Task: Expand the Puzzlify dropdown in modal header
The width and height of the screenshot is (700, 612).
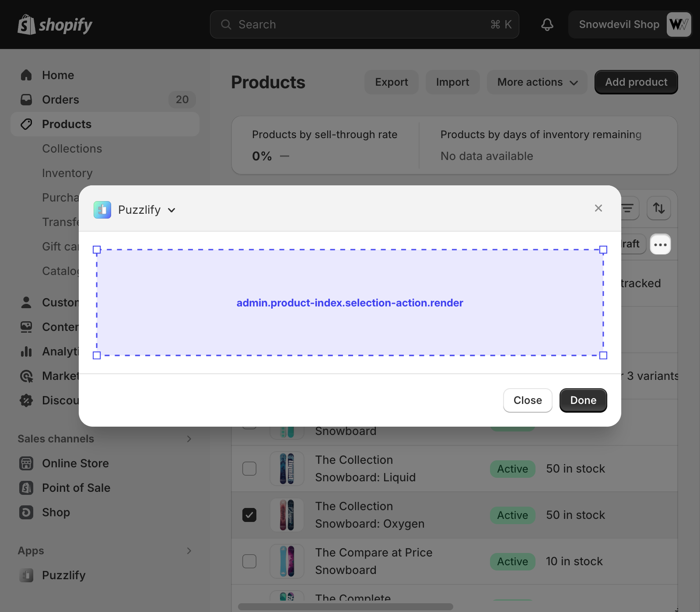Action: pyautogui.click(x=171, y=210)
